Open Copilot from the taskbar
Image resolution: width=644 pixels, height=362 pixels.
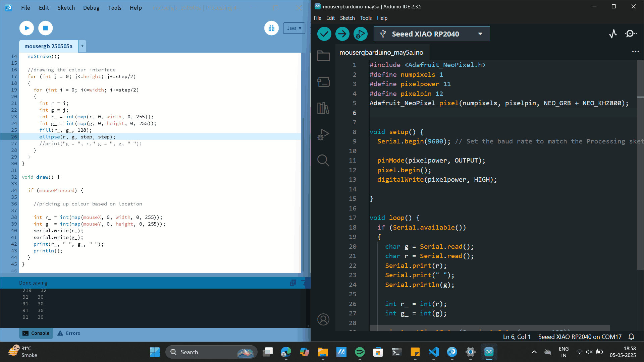pos(305,352)
